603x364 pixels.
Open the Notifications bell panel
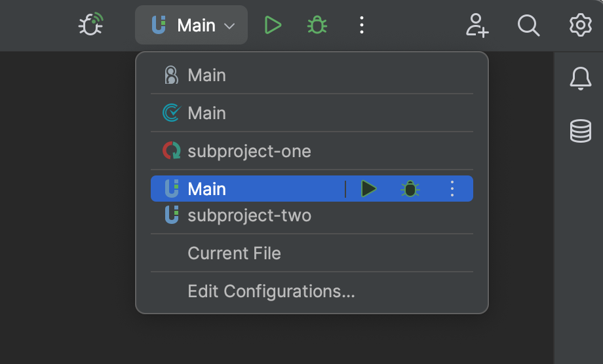tap(580, 79)
